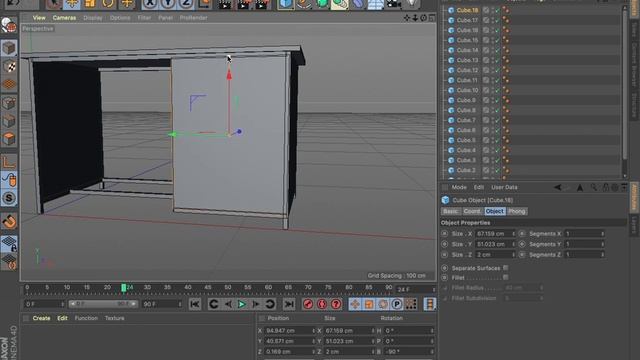Screen dimensions: 640x360
Task: Click the Render View clapperboard icon
Action: pos(225,4)
